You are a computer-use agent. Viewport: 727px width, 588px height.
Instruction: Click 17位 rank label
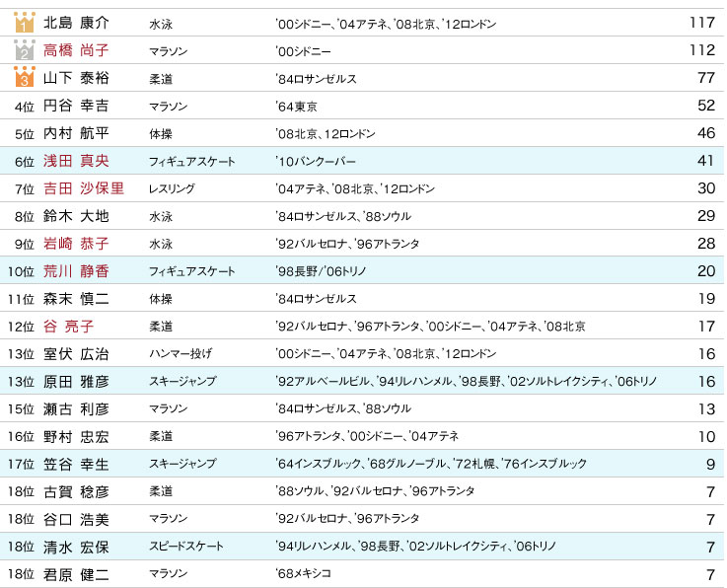pos(21,465)
